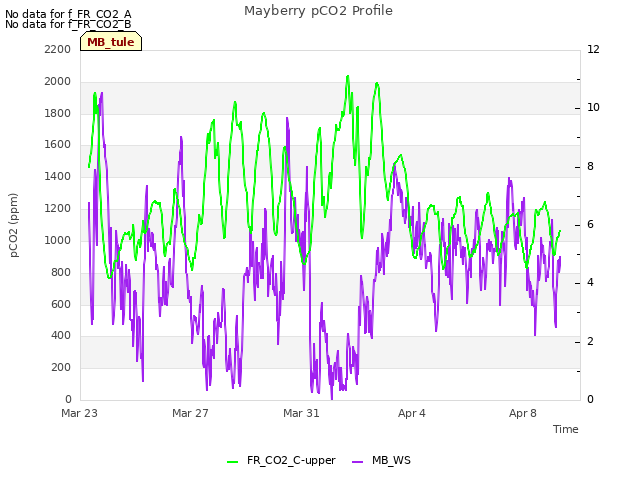Click the 12 right axis tick label
640x480 pixels.
[x=593, y=49]
